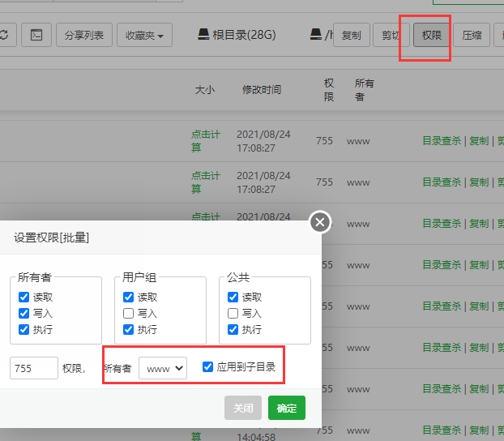Image resolution: width=504 pixels, height=441 pixels.
Task: Sort by 修改时间 column header
Action: 262,90
